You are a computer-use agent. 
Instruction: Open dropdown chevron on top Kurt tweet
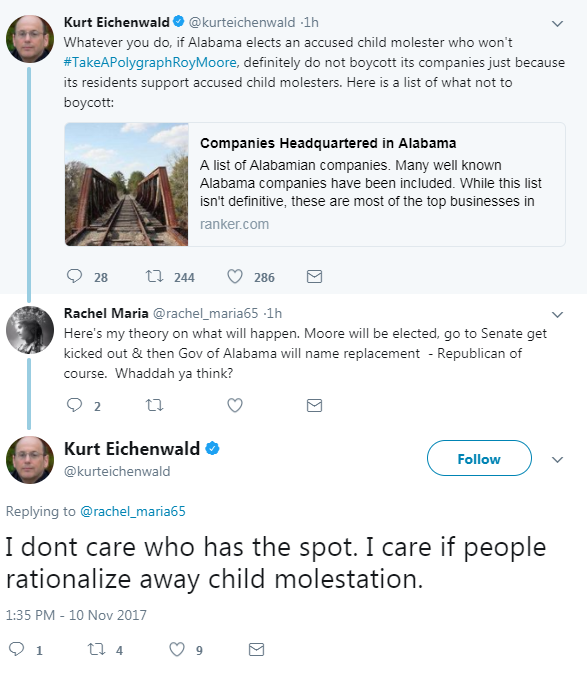[x=558, y=23]
